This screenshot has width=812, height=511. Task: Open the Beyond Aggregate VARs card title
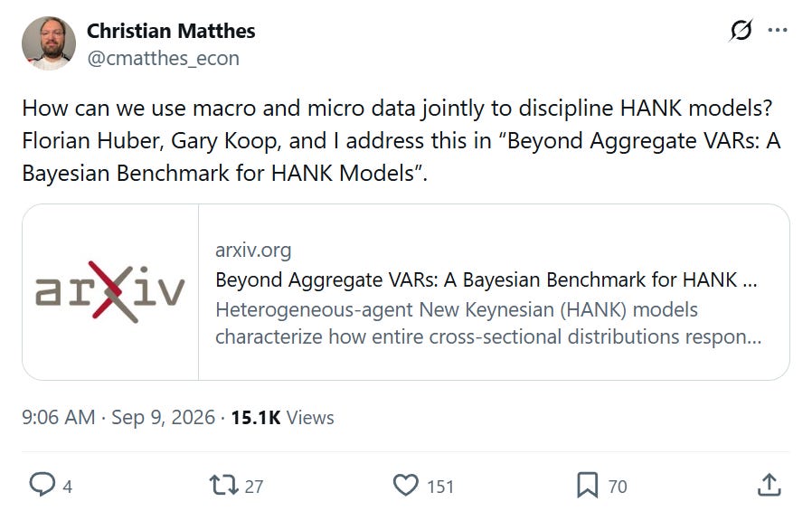pyautogui.click(x=486, y=279)
